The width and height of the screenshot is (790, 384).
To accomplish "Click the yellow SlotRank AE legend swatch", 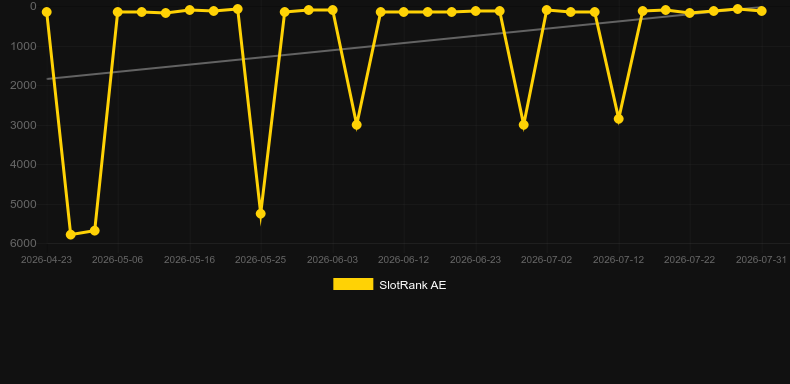I will click(353, 284).
